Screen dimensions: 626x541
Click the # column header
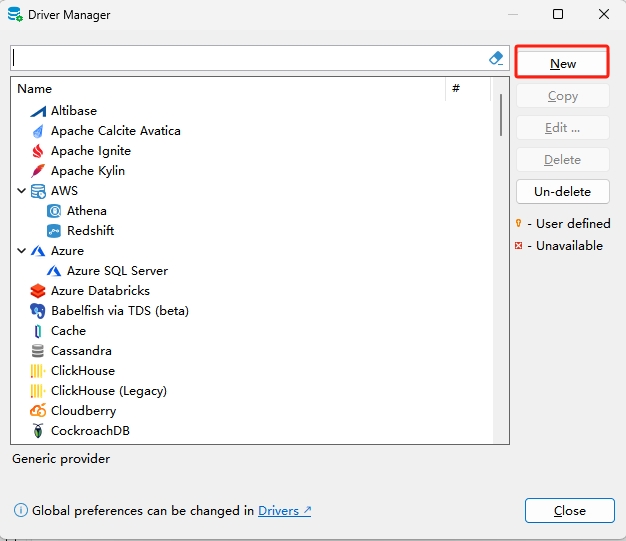pyautogui.click(x=456, y=89)
